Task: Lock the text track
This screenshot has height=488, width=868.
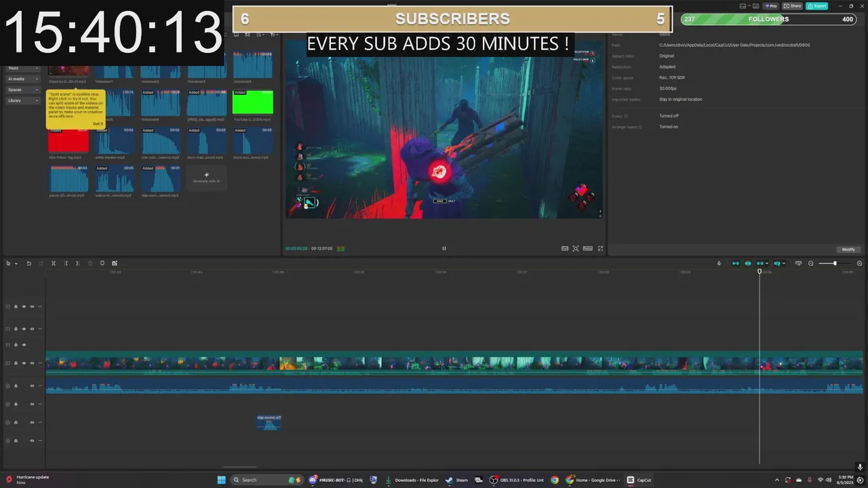Action: (16, 345)
